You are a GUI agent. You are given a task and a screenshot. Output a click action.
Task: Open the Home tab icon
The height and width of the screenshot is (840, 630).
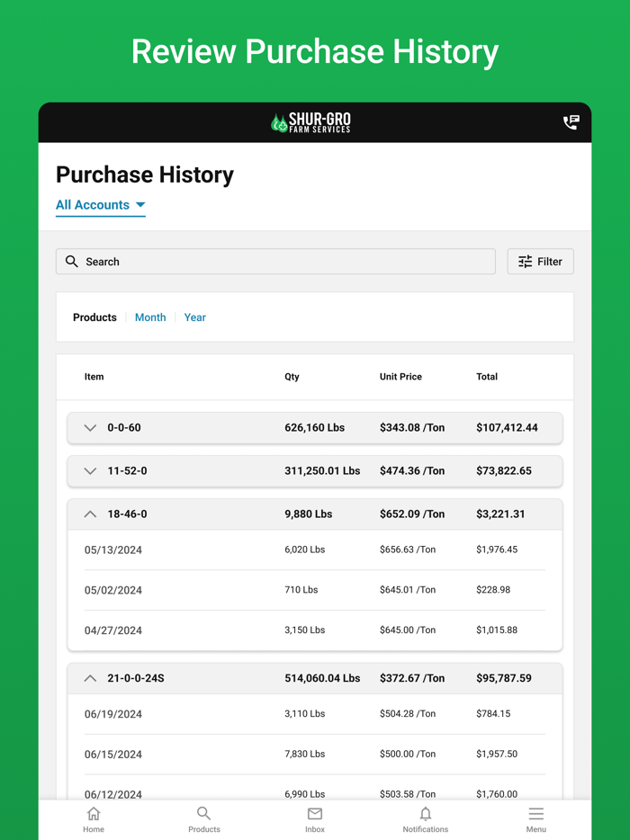[94, 814]
